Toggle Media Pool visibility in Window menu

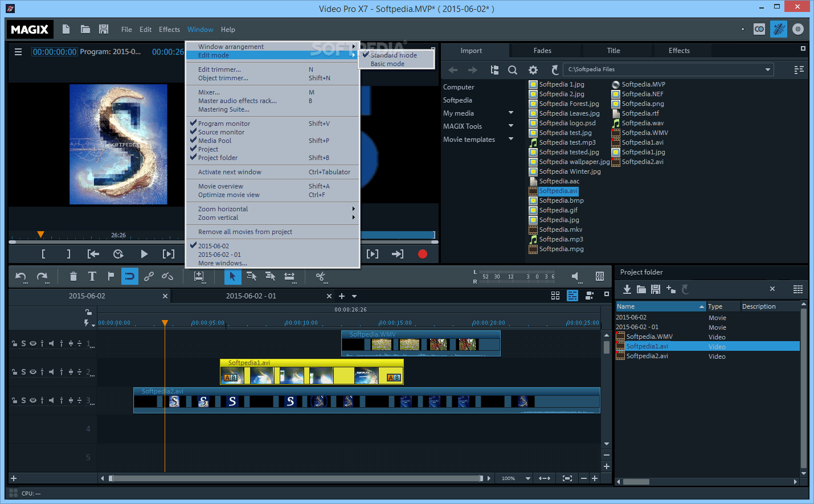(x=215, y=141)
